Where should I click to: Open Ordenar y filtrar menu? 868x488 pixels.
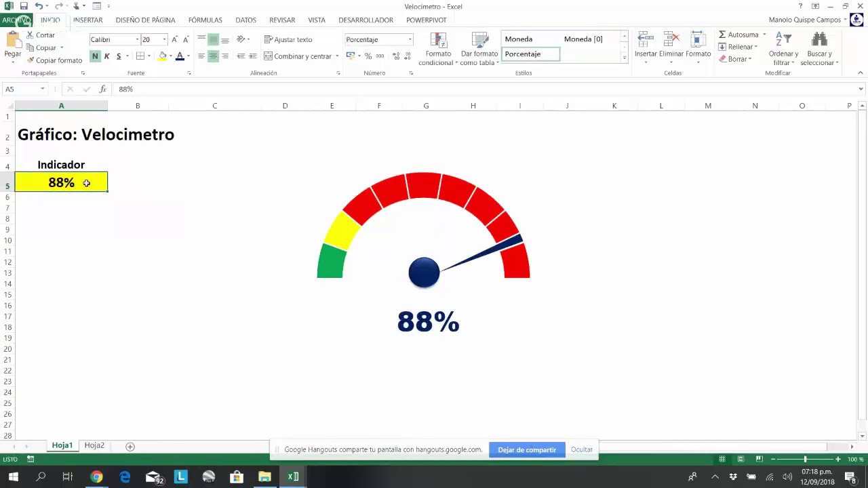pyautogui.click(x=783, y=49)
